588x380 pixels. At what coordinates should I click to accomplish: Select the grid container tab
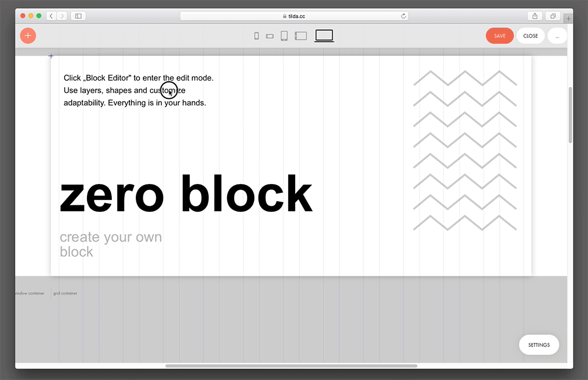tap(65, 293)
